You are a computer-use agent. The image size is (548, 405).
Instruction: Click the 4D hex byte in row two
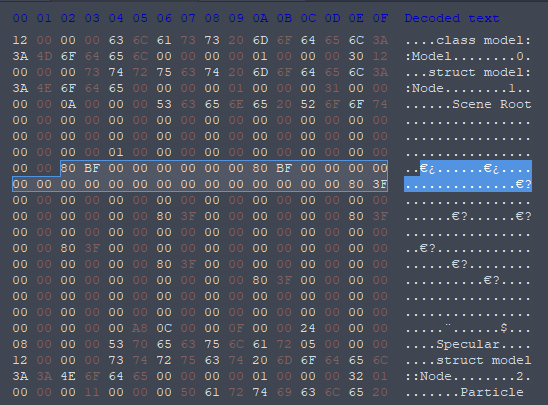44,56
